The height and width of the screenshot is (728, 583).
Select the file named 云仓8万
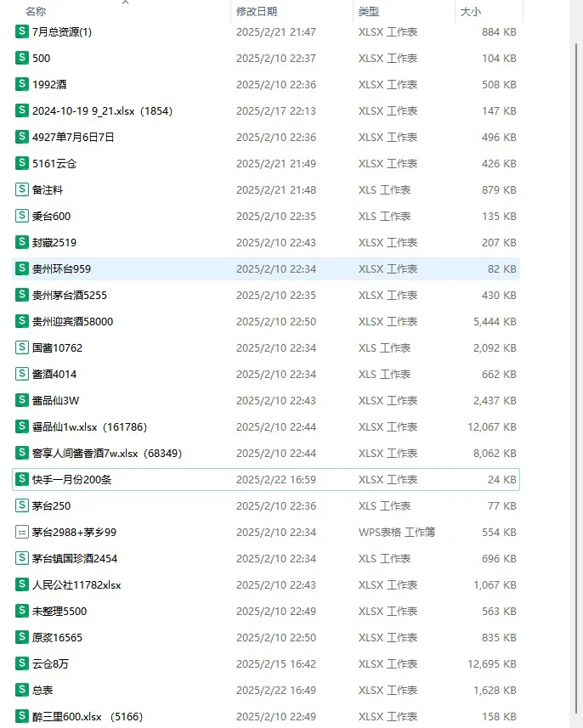50,663
